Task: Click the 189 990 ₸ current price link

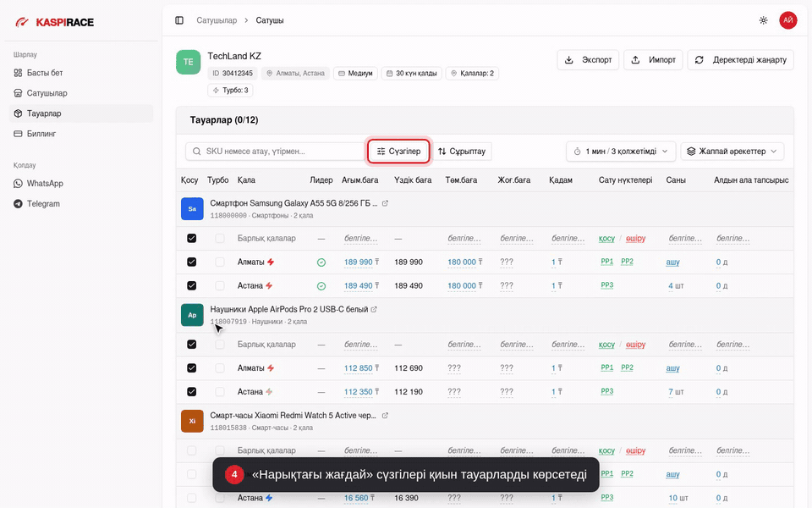Action: click(x=361, y=262)
